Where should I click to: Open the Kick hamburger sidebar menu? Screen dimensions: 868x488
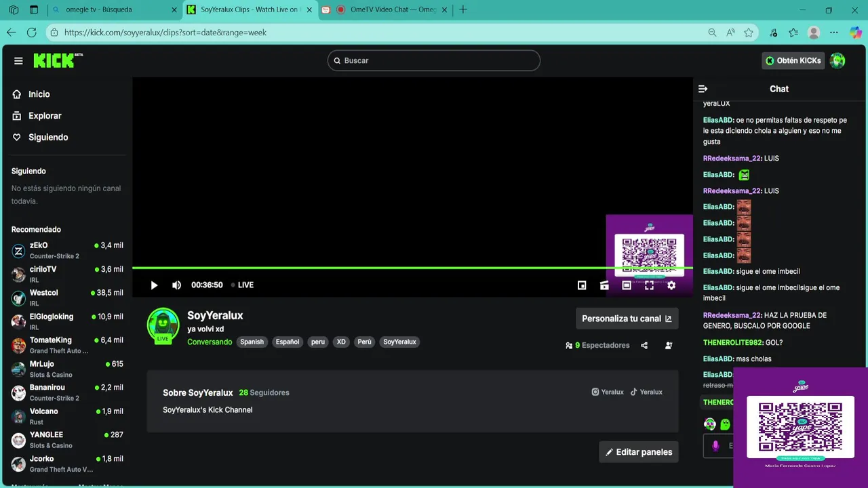18,61
